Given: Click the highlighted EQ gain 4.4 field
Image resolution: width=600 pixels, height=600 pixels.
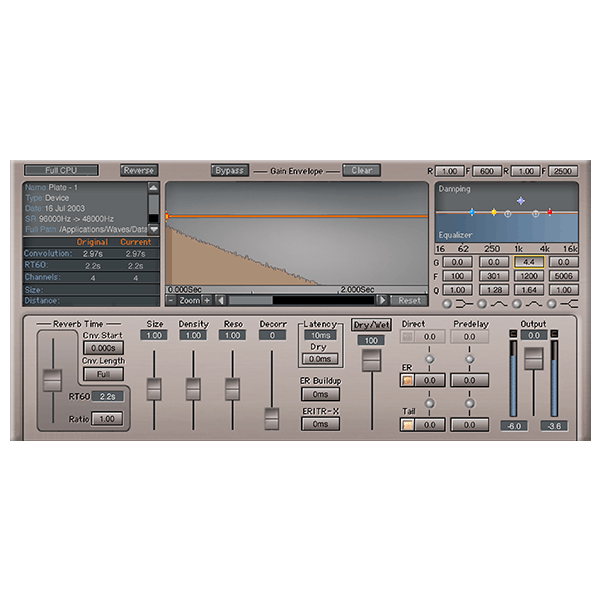Looking at the screenshot, I should tap(529, 262).
